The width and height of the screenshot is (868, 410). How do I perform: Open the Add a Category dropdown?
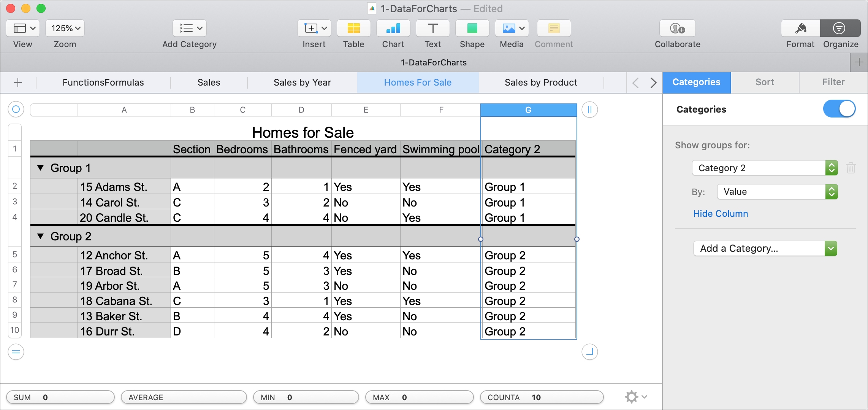(x=765, y=248)
